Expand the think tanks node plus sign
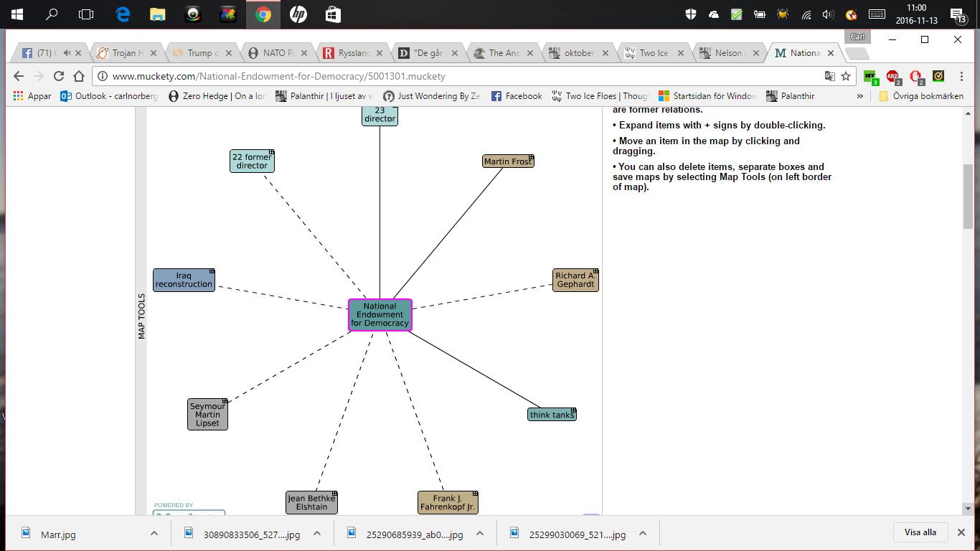 (x=573, y=410)
